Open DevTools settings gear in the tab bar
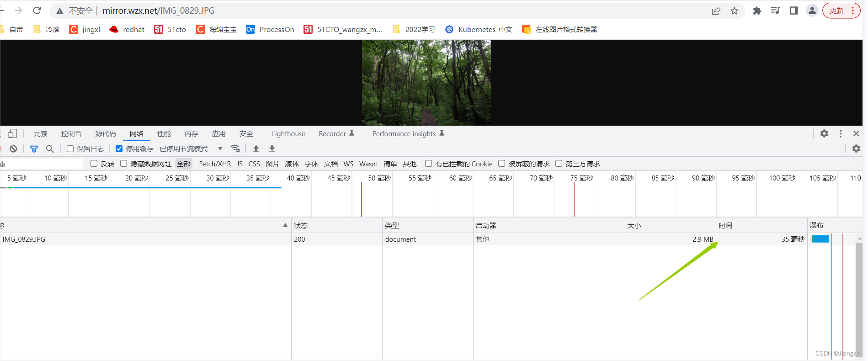Screen dimensions: 868x361 tap(824, 133)
